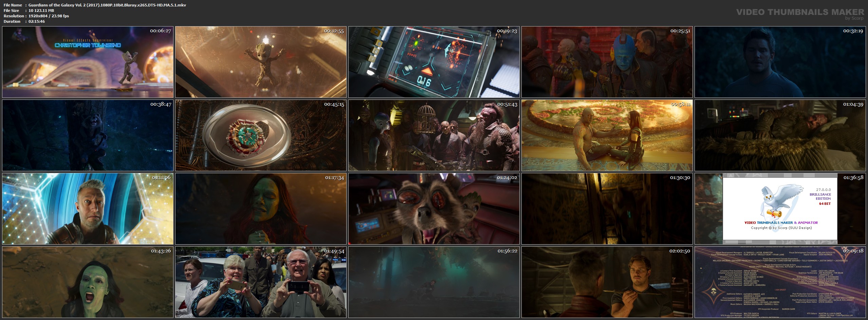868x320 pixels.
Task: Select the end credits thumbnail at 02:09:18
Action: tap(780, 282)
